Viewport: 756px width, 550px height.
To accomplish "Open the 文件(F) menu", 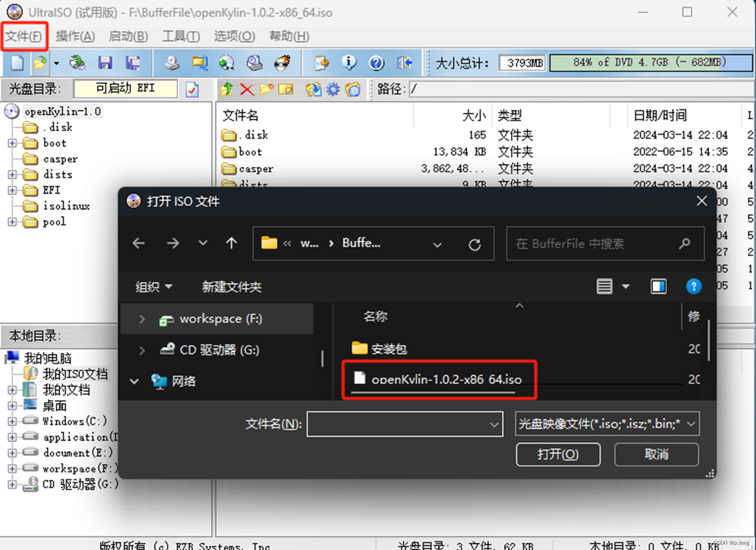I will click(x=24, y=36).
